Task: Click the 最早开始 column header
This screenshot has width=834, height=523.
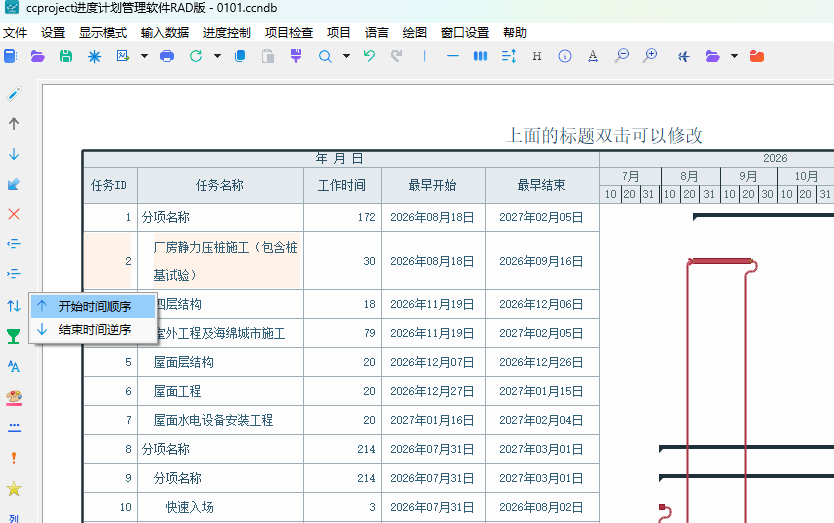Action: click(x=432, y=185)
